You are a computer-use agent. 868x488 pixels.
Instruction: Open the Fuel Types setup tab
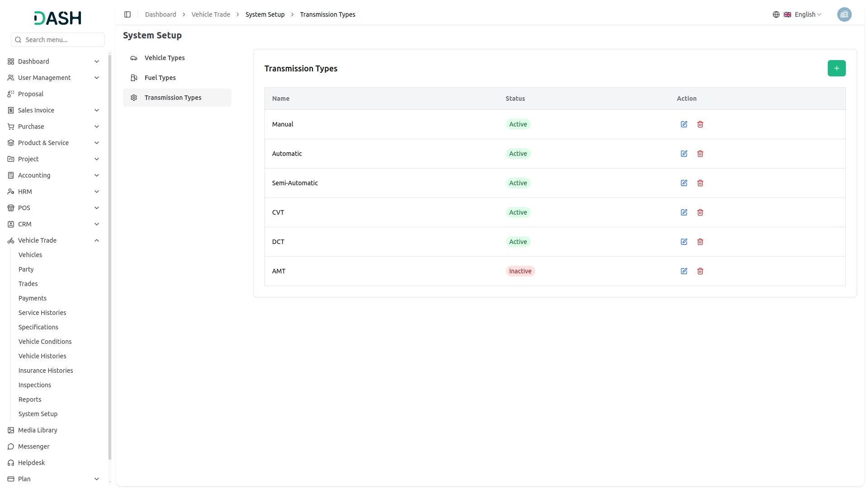160,78
